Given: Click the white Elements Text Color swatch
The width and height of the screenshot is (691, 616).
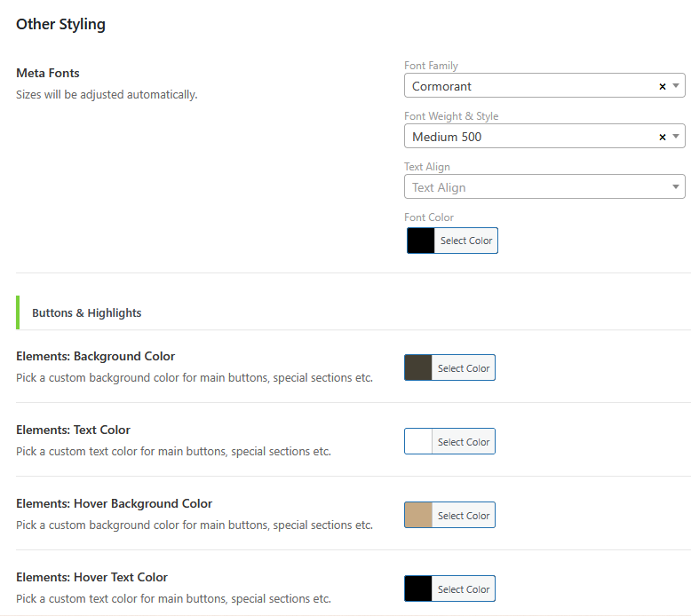Looking at the screenshot, I should [x=418, y=441].
